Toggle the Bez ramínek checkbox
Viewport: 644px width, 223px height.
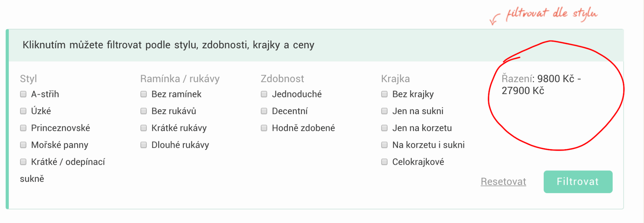(x=144, y=94)
